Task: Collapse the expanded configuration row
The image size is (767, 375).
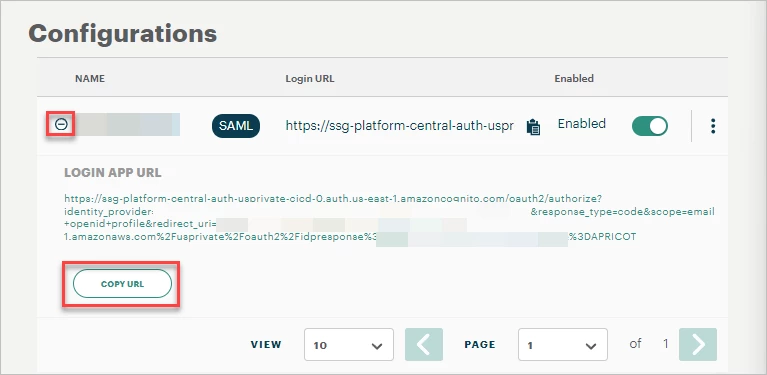Action: [x=61, y=125]
